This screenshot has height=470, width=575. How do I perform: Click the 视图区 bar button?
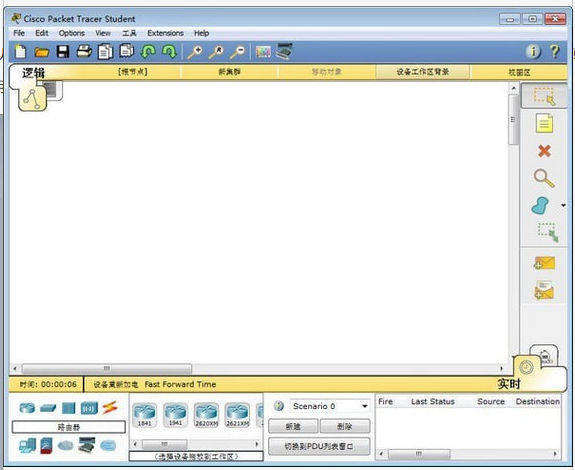(519, 72)
